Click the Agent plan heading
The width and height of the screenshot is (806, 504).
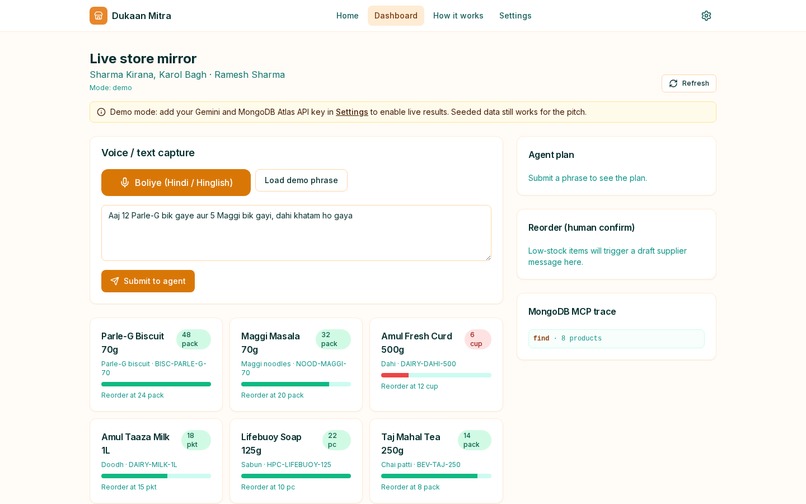point(551,155)
